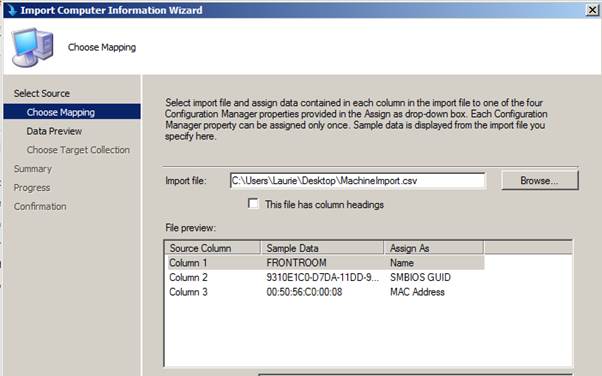
Task: Select the Column 2 row
Action: pyautogui.click(x=326, y=277)
